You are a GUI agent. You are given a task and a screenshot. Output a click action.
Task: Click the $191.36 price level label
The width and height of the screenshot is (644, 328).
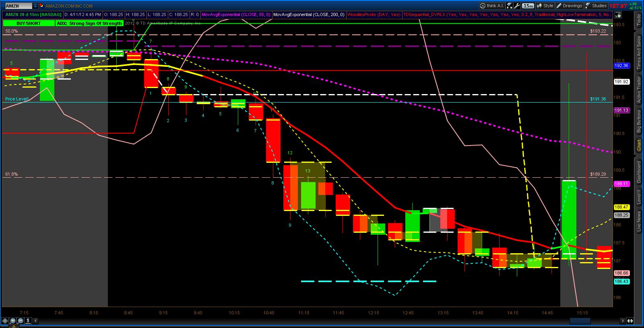point(598,99)
